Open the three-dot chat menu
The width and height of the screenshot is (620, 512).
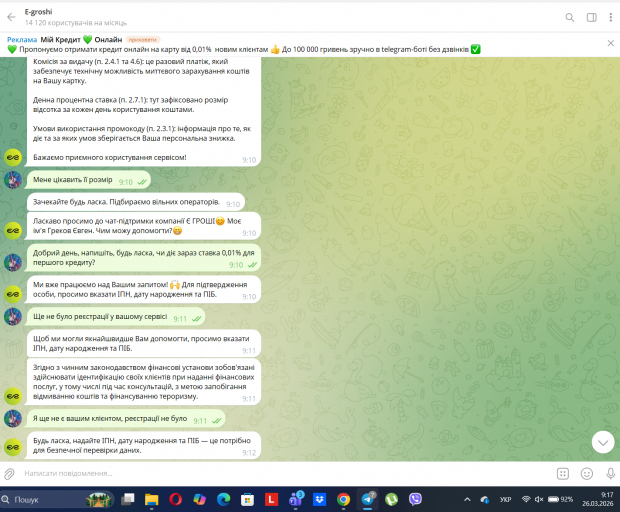[611, 17]
